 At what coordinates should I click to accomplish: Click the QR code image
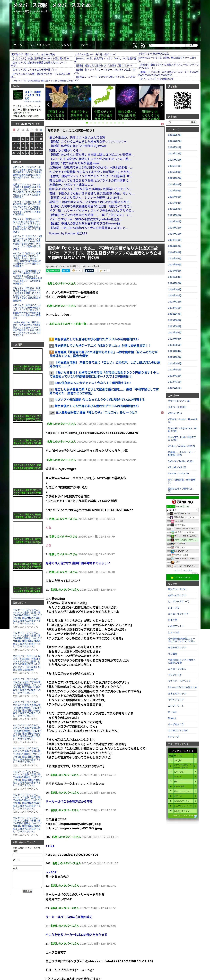point(183,100)
